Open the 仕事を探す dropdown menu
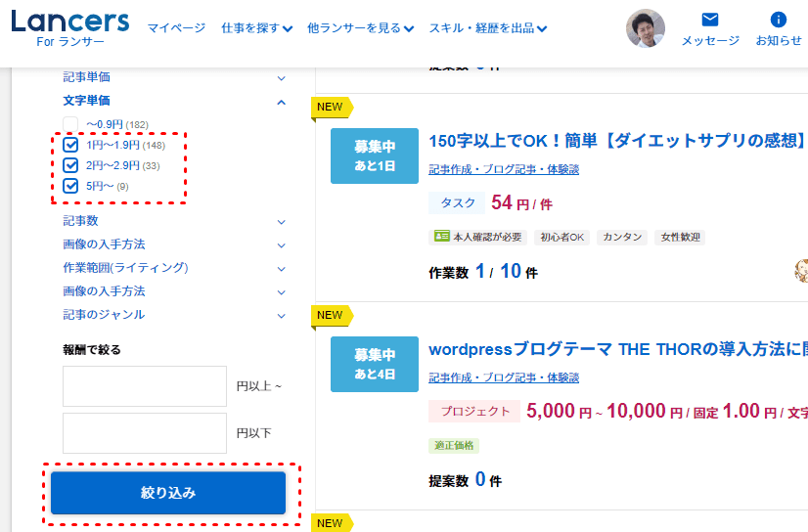The height and width of the screenshot is (532, 808). pos(256,28)
